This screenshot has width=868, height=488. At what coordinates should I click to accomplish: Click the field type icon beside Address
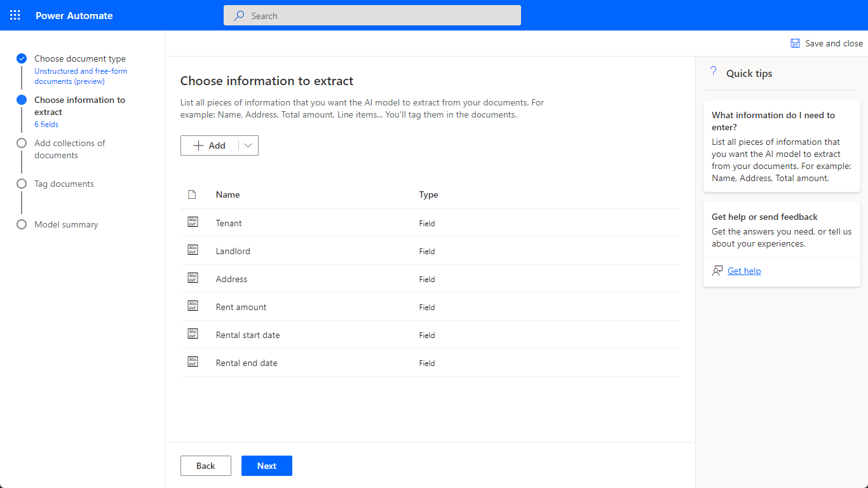pyautogui.click(x=193, y=278)
